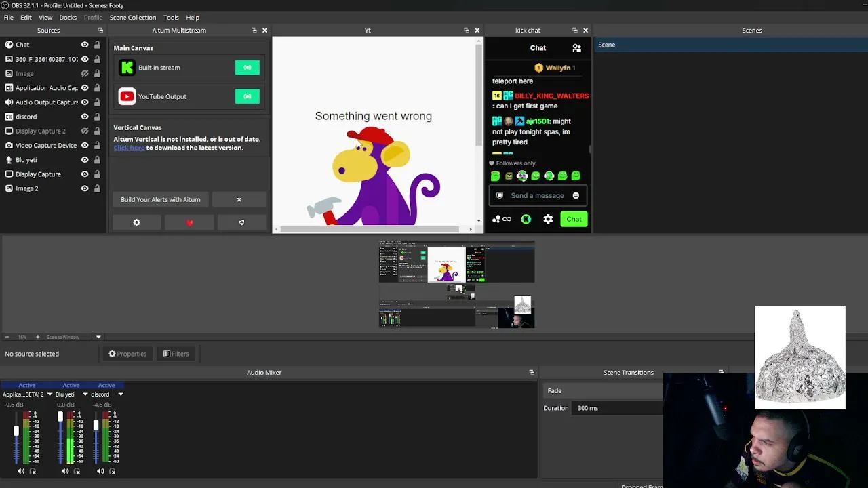Screen dimensions: 868x488
Task: Toggle visibility of the discord source
Action: click(85, 117)
